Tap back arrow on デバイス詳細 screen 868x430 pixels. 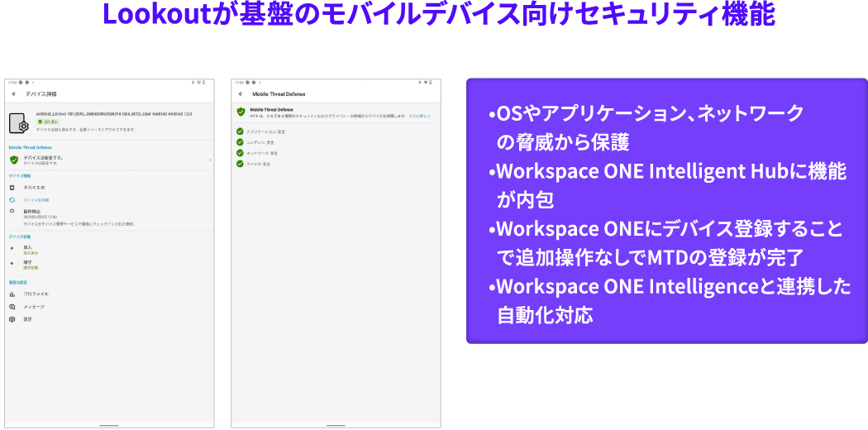[x=14, y=94]
